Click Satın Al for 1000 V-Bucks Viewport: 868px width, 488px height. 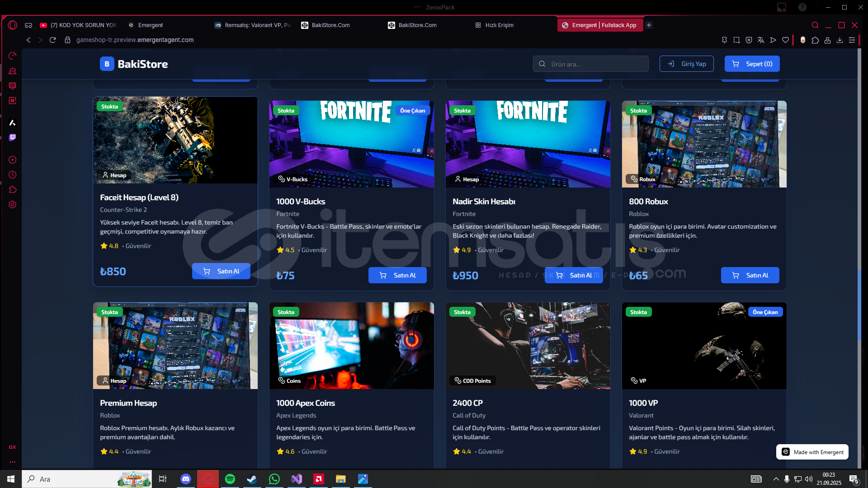[397, 275]
